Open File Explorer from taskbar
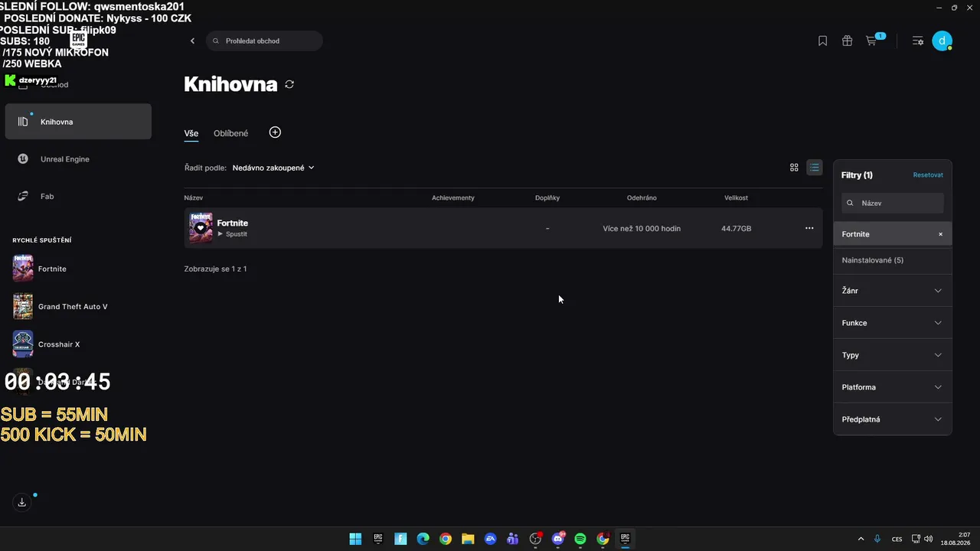This screenshot has width=980, height=551. [x=468, y=539]
